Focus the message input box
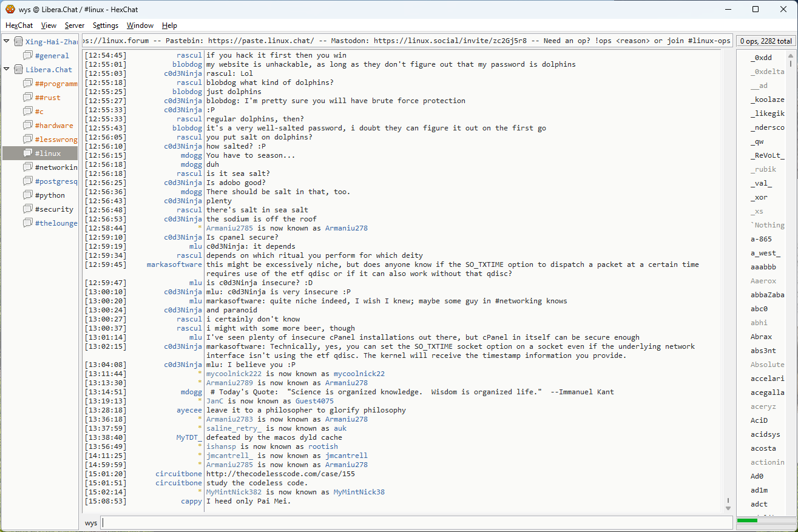This screenshot has height=532, width=798. 416,523
